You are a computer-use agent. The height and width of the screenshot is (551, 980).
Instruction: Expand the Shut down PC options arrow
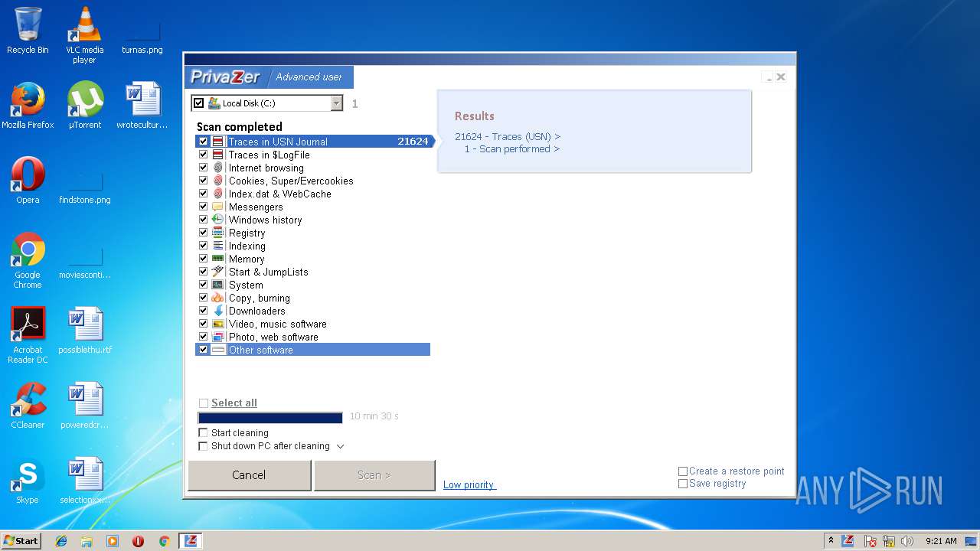pos(341,446)
